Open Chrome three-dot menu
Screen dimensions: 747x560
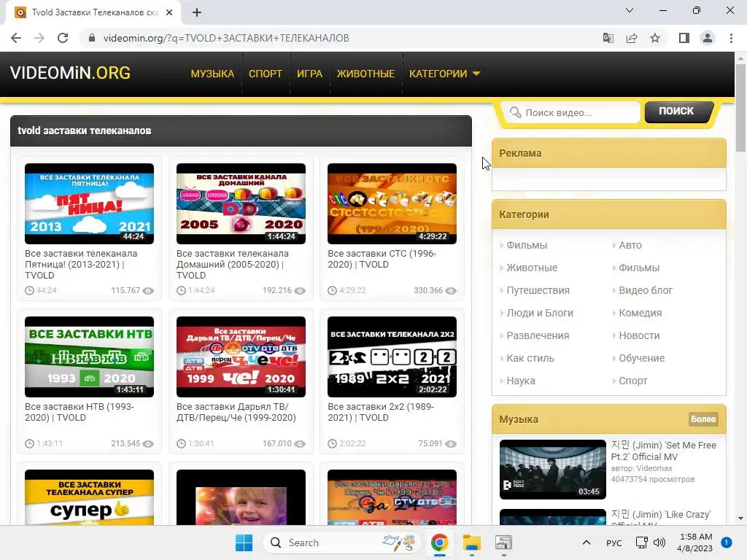731,38
